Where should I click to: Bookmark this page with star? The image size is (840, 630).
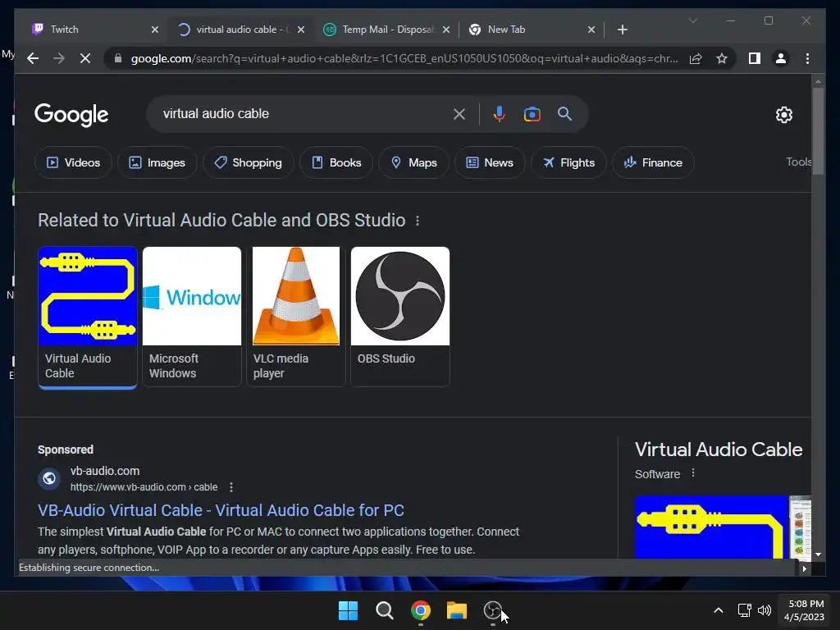pos(722,58)
